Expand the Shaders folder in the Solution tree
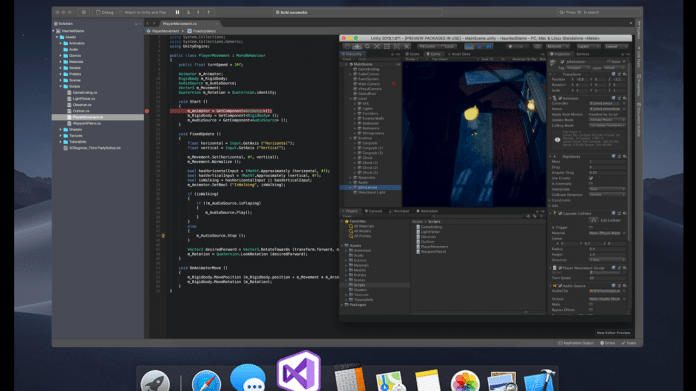The width and height of the screenshot is (696, 391). [x=61, y=130]
